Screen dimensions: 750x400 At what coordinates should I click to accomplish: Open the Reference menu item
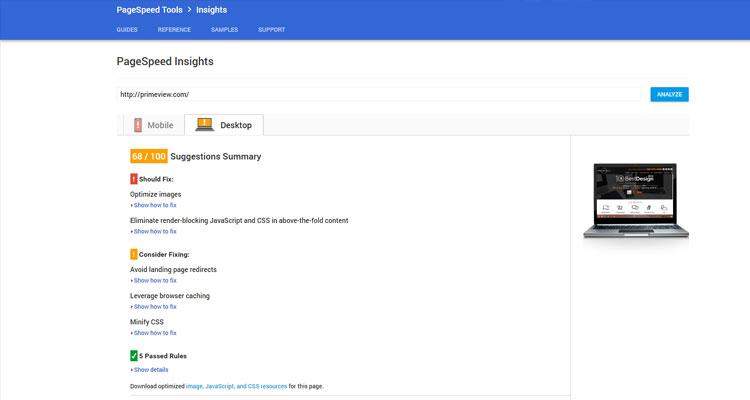[x=174, y=30]
